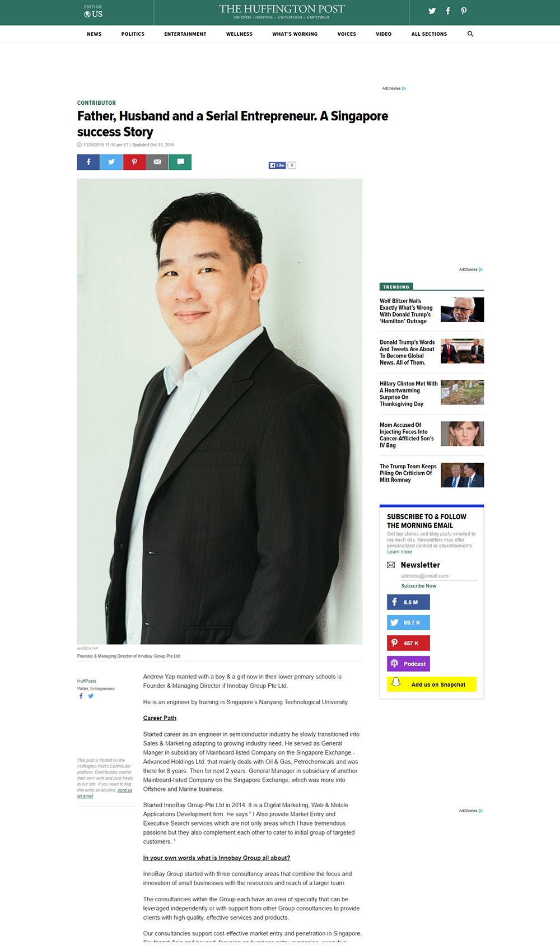This screenshot has height=945, width=560.
Task: Click the Add us on Snapchat button
Action: coord(432,685)
